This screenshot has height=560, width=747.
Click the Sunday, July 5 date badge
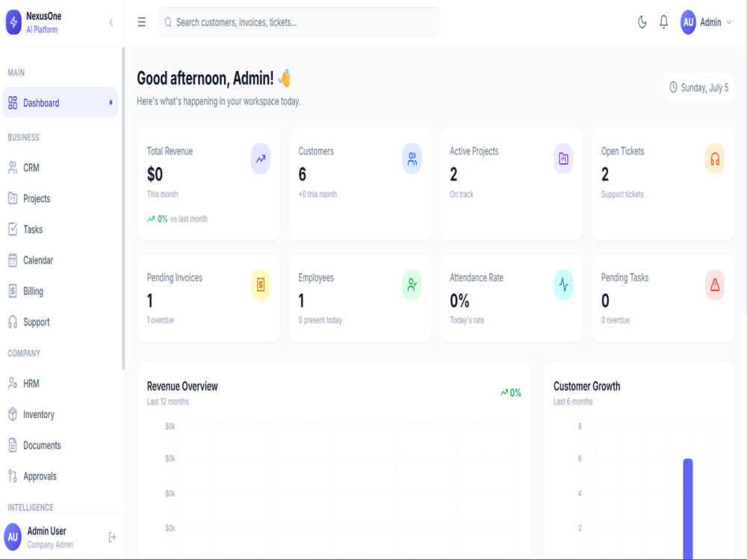pyautogui.click(x=699, y=87)
